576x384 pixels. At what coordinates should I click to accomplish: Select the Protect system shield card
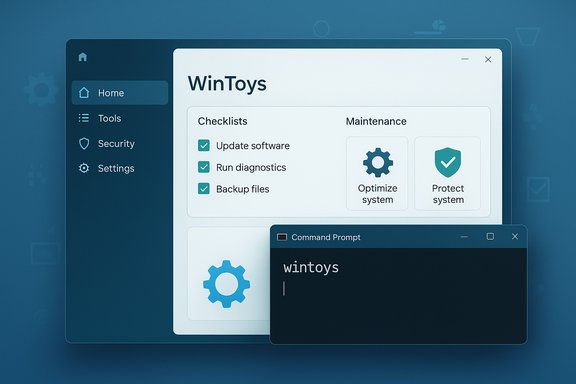[x=447, y=174]
